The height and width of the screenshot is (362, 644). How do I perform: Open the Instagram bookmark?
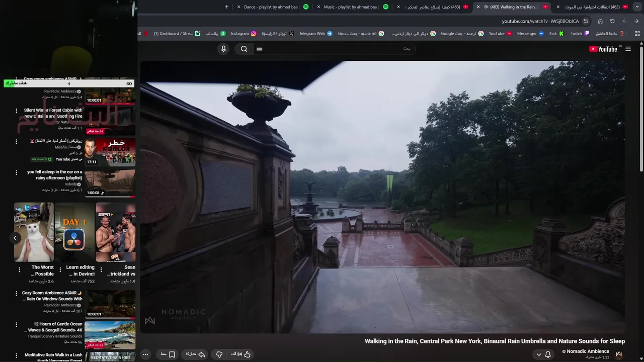(243, 34)
